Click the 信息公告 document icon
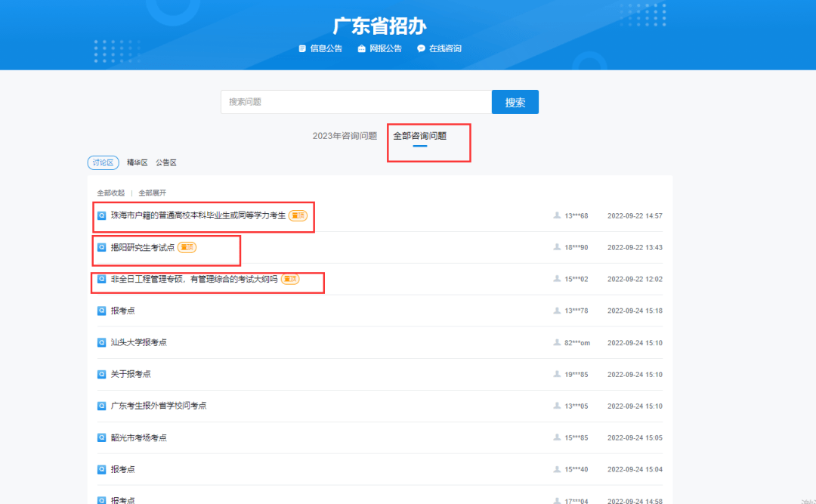 [x=301, y=48]
